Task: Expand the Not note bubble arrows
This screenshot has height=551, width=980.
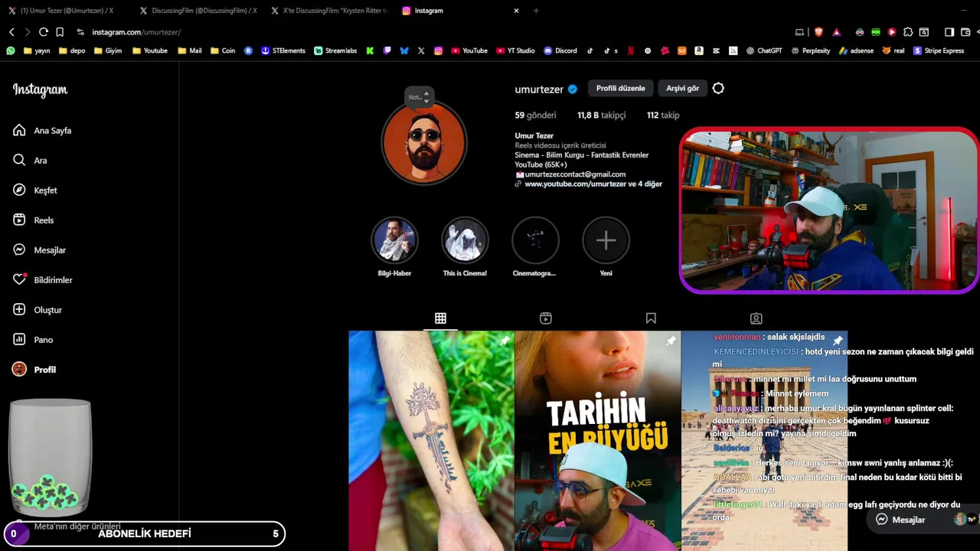Action: 426,96
